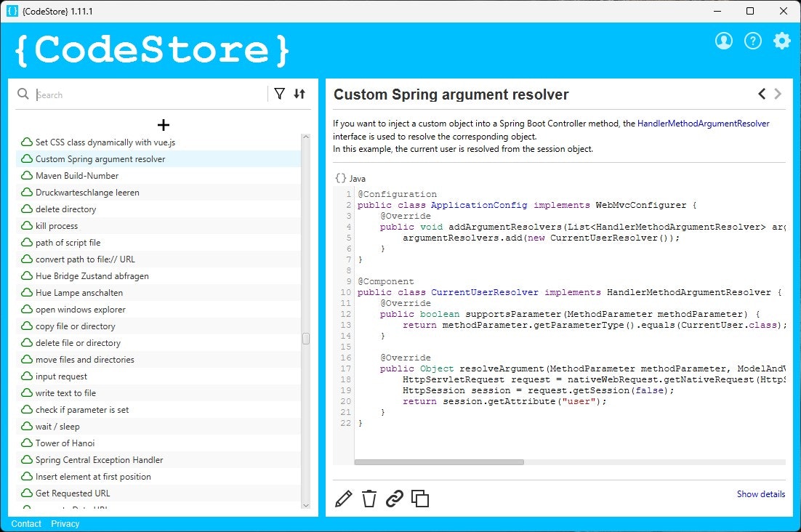Click the 'Java' code language label
Viewport: 801px width, 532px height.
click(x=358, y=179)
